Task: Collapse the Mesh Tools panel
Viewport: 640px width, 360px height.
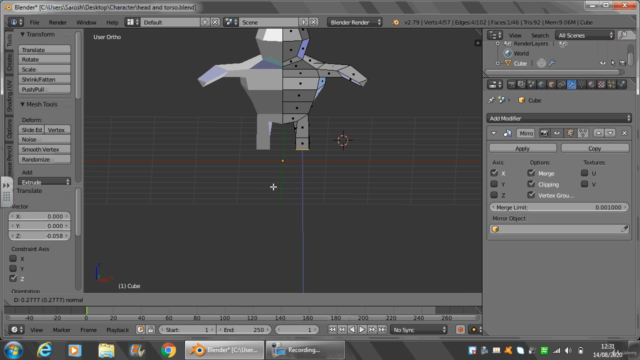Action: click(x=22, y=104)
